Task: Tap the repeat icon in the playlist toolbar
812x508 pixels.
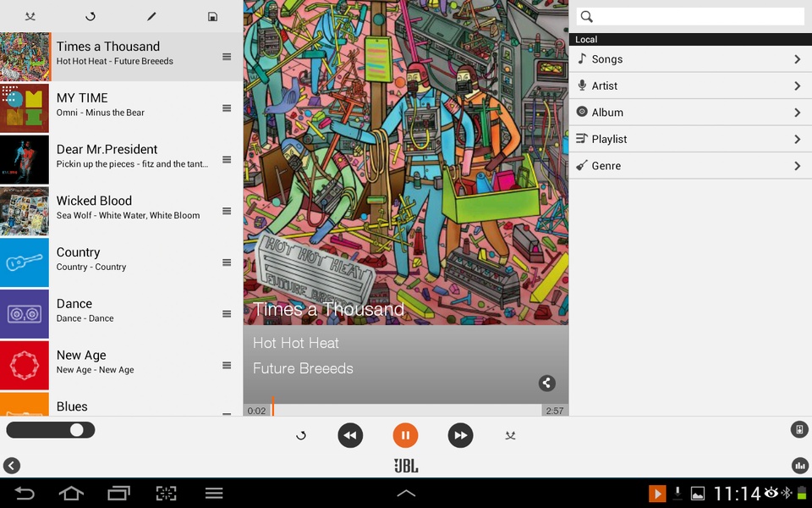Action: pos(91,17)
